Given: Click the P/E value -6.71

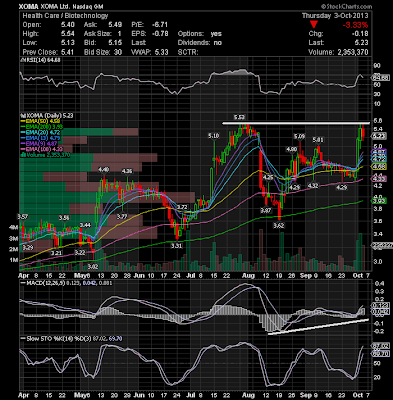Looking at the screenshot, I should click(x=160, y=25).
